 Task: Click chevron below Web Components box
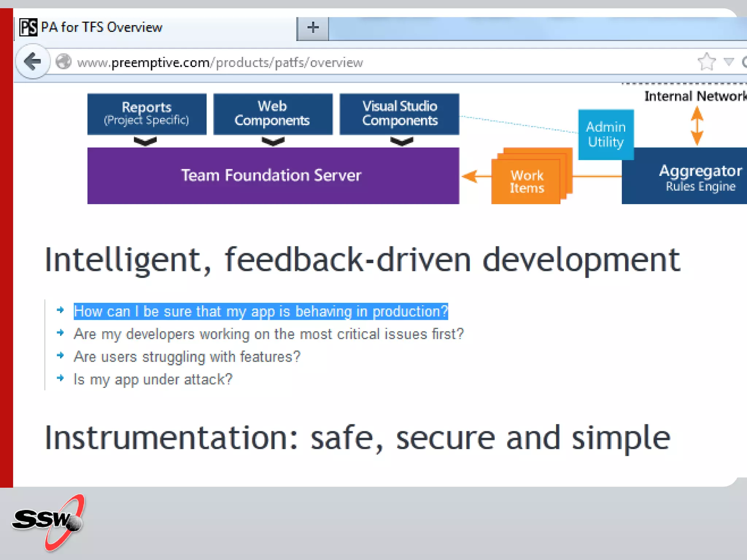coord(273,141)
